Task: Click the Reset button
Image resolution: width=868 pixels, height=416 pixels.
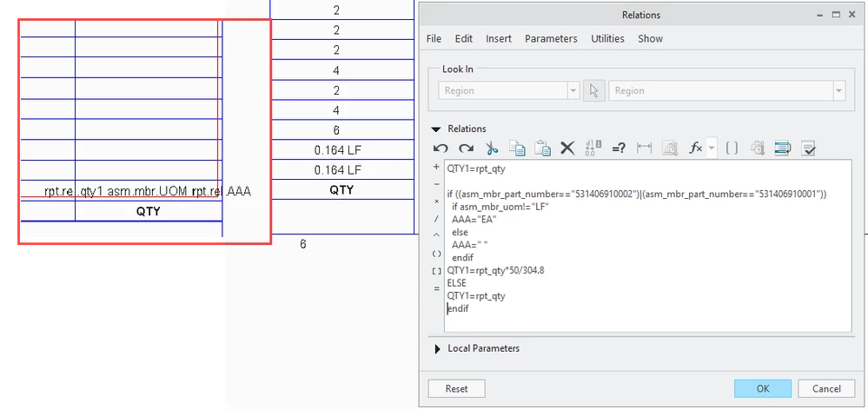Action: [x=457, y=388]
